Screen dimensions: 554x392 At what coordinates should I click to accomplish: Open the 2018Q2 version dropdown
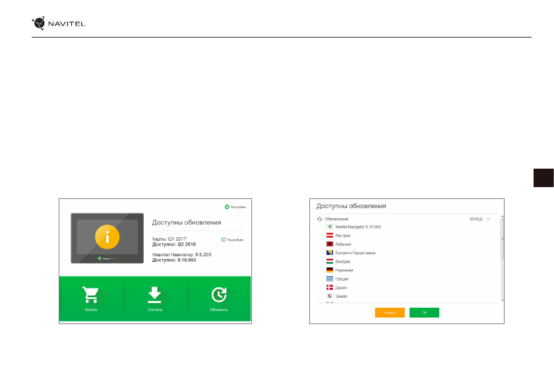[479, 219]
